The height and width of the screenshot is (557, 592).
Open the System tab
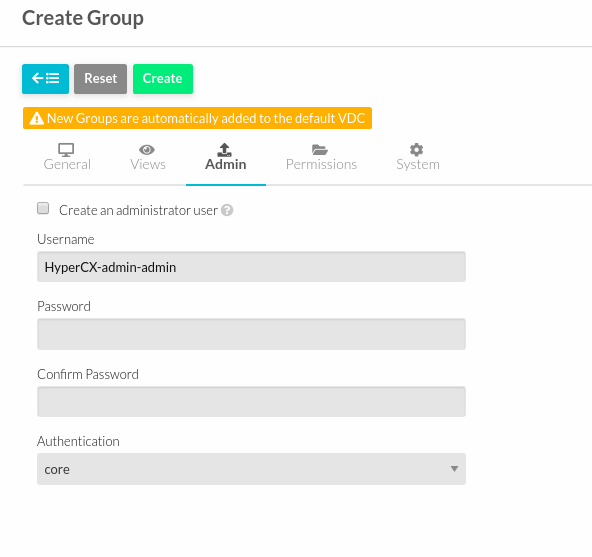[x=418, y=157]
